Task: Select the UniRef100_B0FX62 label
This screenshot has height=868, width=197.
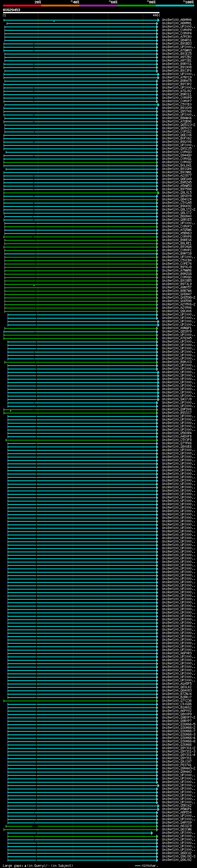Action: (177, 138)
